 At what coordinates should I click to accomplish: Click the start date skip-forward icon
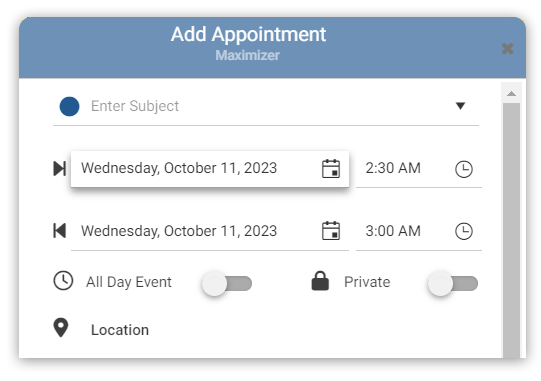(x=60, y=168)
